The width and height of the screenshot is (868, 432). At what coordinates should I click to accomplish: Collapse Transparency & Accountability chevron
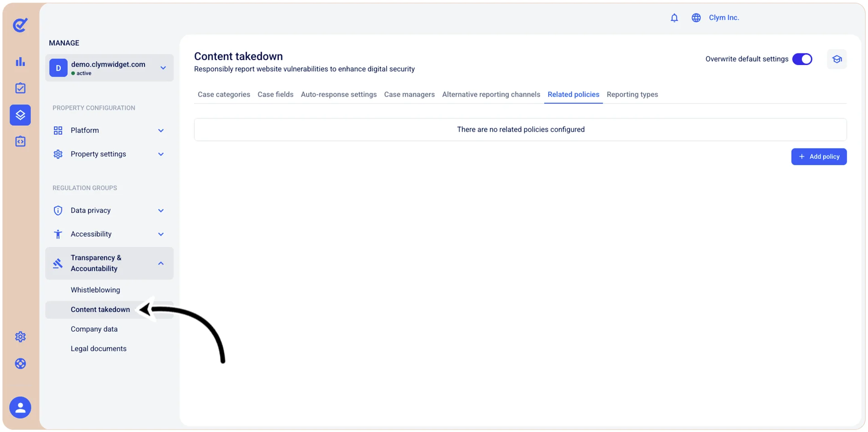pyautogui.click(x=161, y=263)
